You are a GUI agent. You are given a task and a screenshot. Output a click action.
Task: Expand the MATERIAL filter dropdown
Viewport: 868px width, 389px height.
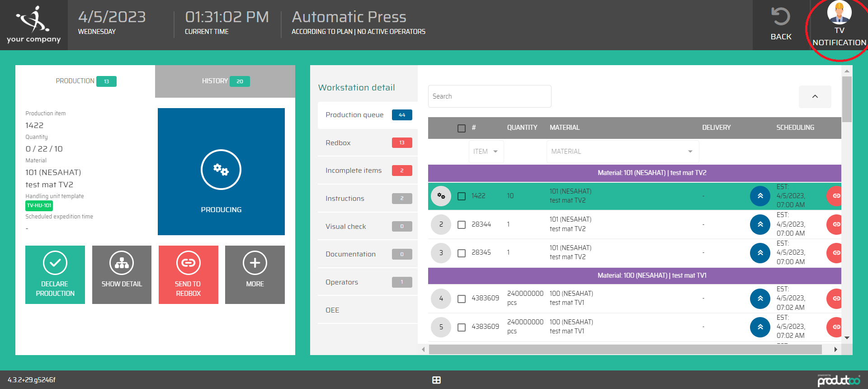[x=622, y=152]
